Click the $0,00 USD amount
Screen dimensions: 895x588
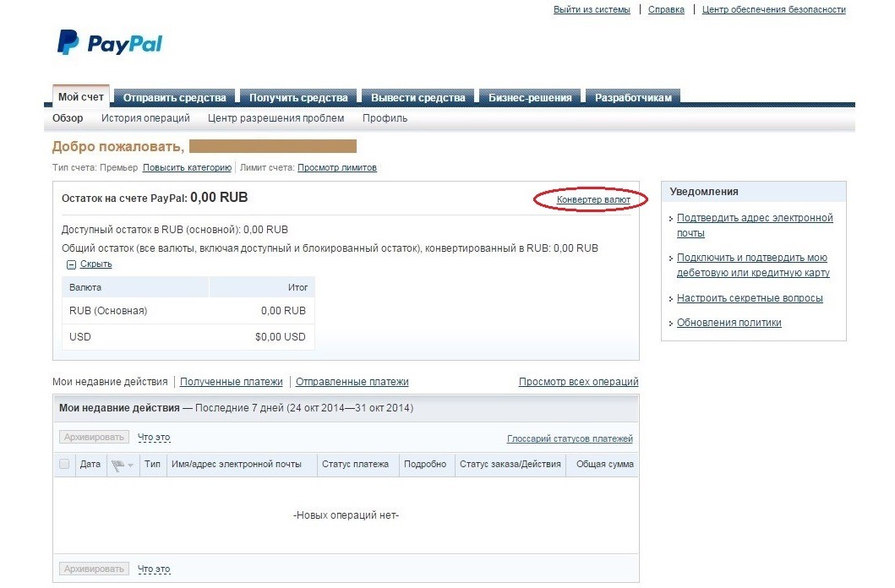click(x=281, y=336)
